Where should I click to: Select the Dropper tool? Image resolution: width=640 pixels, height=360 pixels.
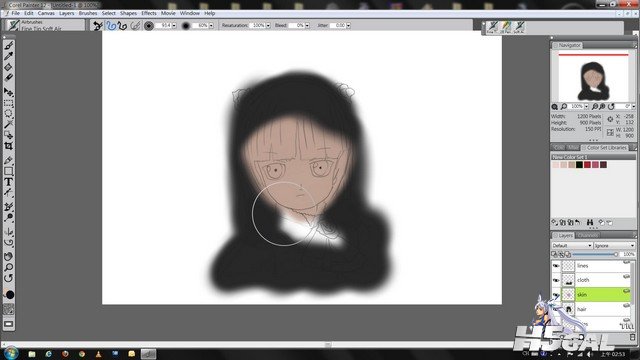point(9,56)
